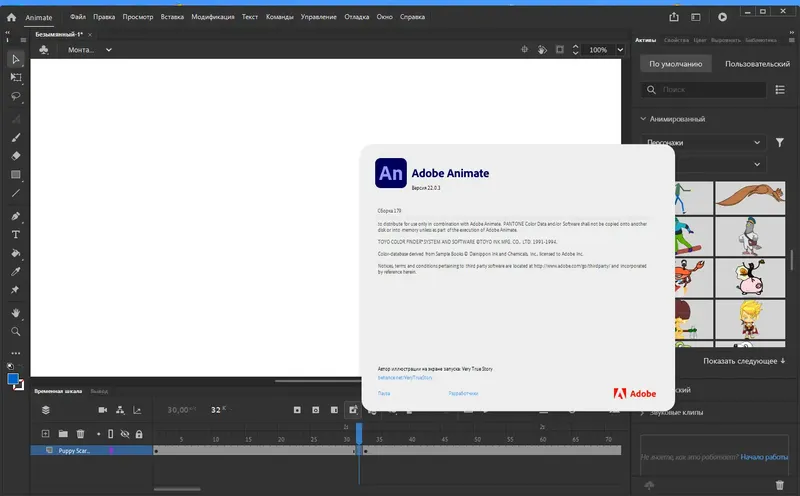Click the purple Puppy Scar layer color
The height and width of the screenshot is (496, 800).
point(111,450)
